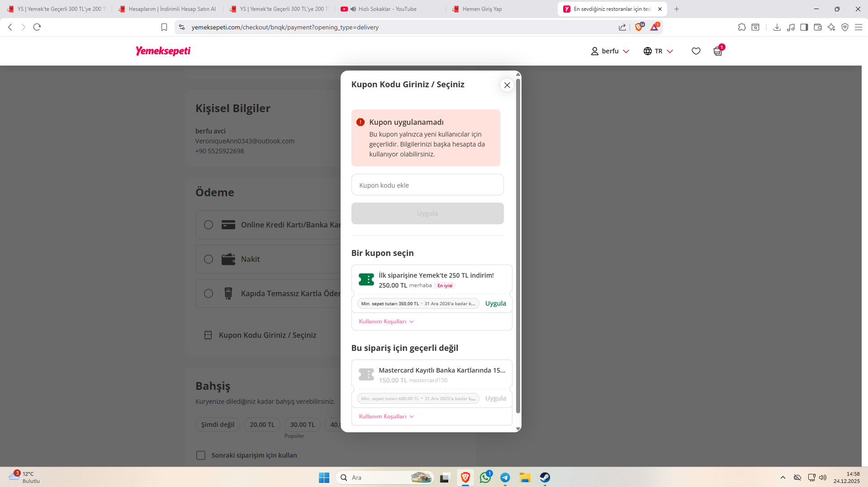Select Kapıda Temassız Kartla Ödeme option
This screenshot has width=868, height=487.
click(208, 293)
